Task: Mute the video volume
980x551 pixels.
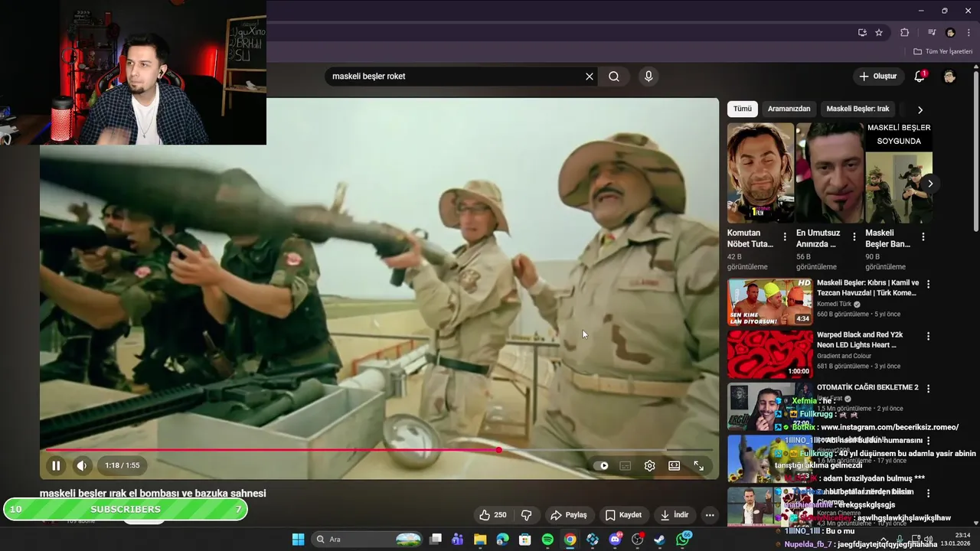Action: pyautogui.click(x=81, y=465)
